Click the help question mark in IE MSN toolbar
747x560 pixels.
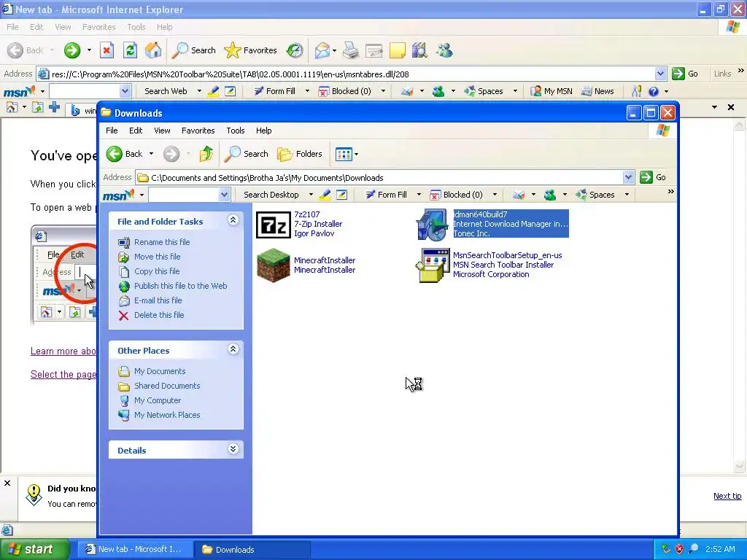tap(654, 91)
